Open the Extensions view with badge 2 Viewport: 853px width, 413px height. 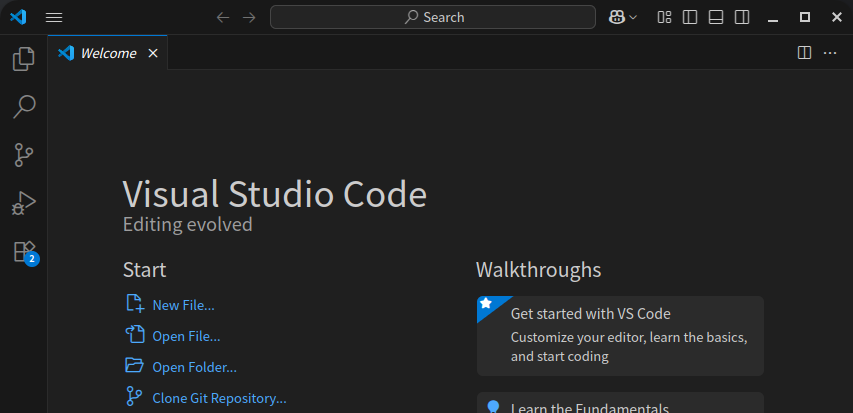24,252
